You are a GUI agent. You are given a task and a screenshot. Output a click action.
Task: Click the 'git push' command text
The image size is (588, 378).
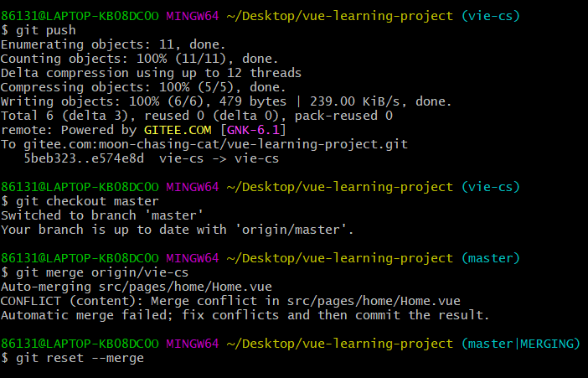point(42,29)
